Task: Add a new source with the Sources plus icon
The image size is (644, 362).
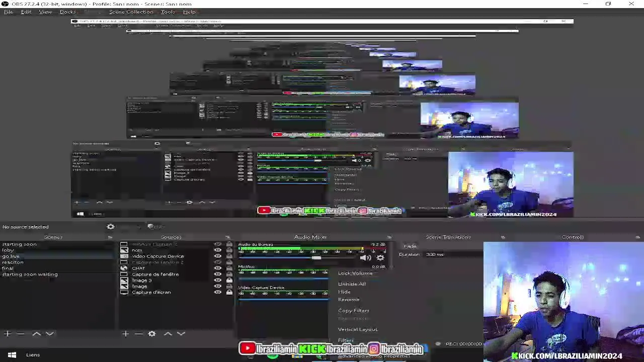Action: 125,333
